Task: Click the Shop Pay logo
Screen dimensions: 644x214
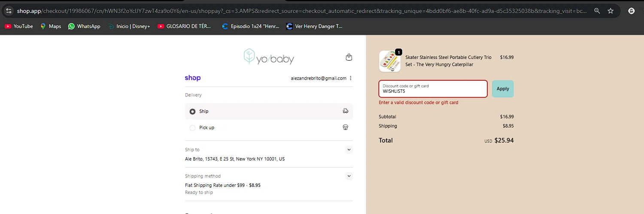Action: pyautogui.click(x=193, y=78)
